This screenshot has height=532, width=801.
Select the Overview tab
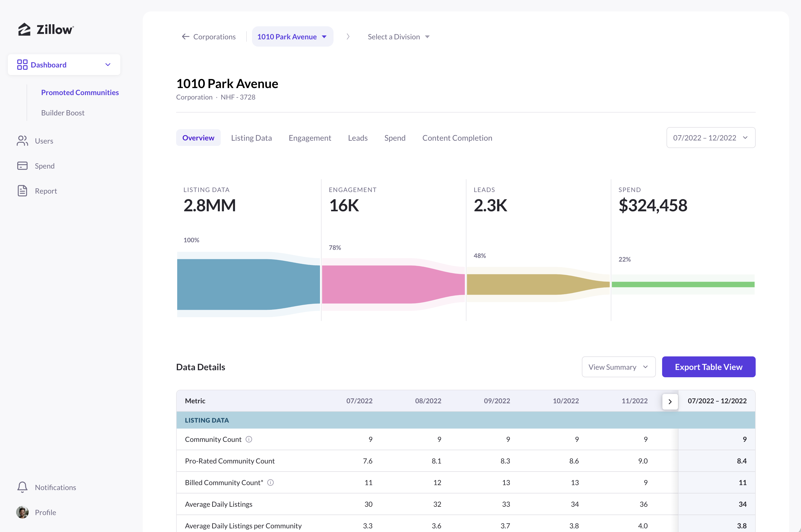pos(198,137)
